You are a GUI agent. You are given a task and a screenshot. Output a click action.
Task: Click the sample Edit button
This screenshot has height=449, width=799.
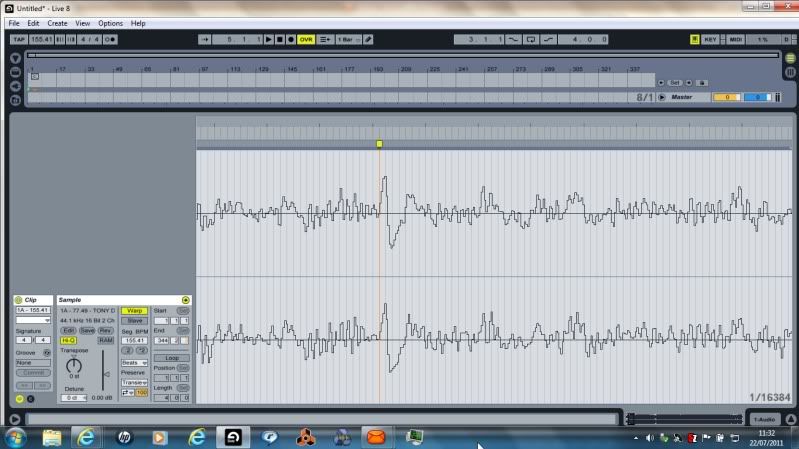coord(68,330)
